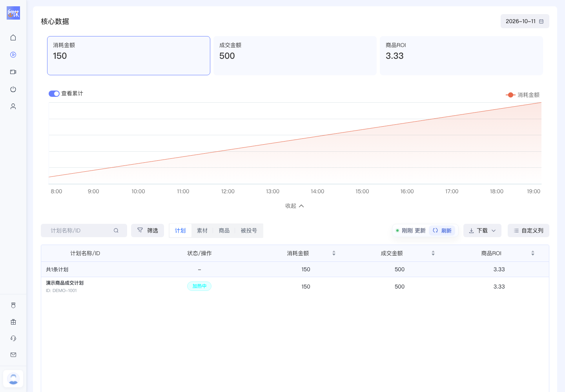This screenshot has height=392, width=565.
Task: Open the 自定义列 column settings
Action: click(x=529, y=230)
